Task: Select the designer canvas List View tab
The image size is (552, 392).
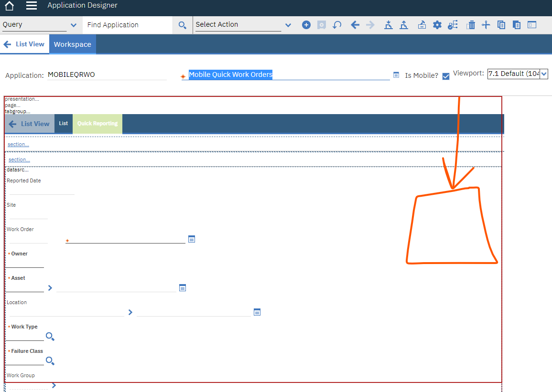Action: 30,124
